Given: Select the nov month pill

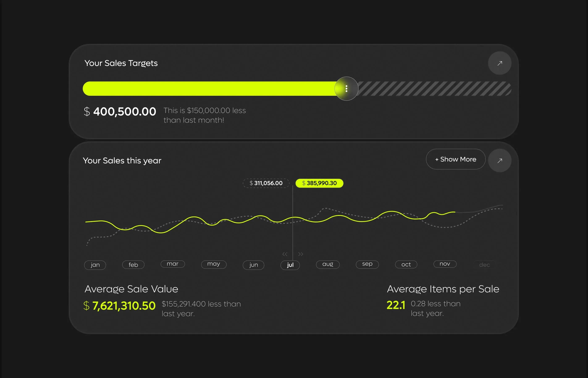Looking at the screenshot, I should [445, 264].
